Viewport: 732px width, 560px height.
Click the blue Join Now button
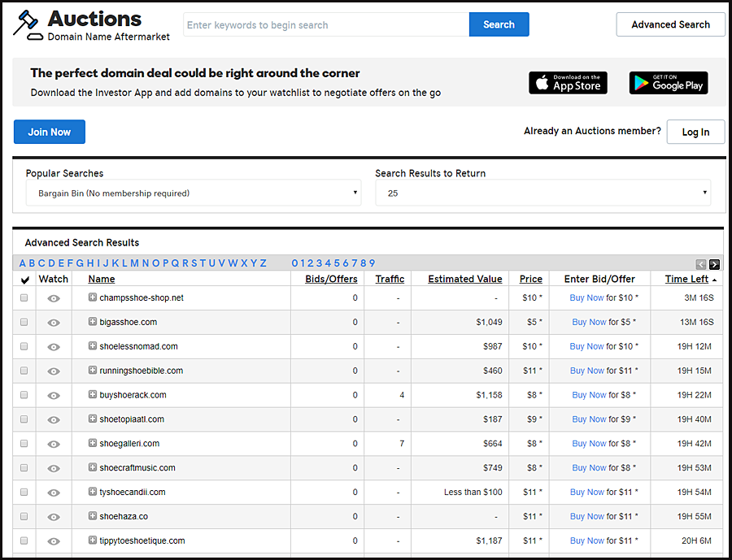50,132
